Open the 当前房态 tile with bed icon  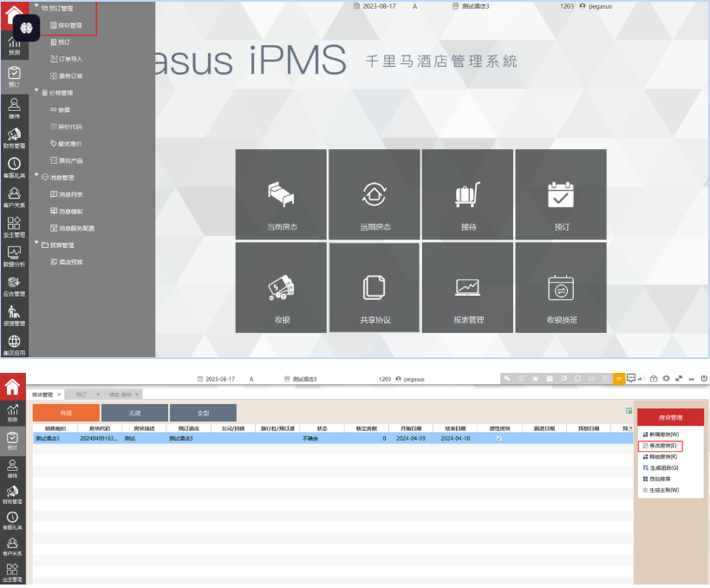[x=282, y=195]
